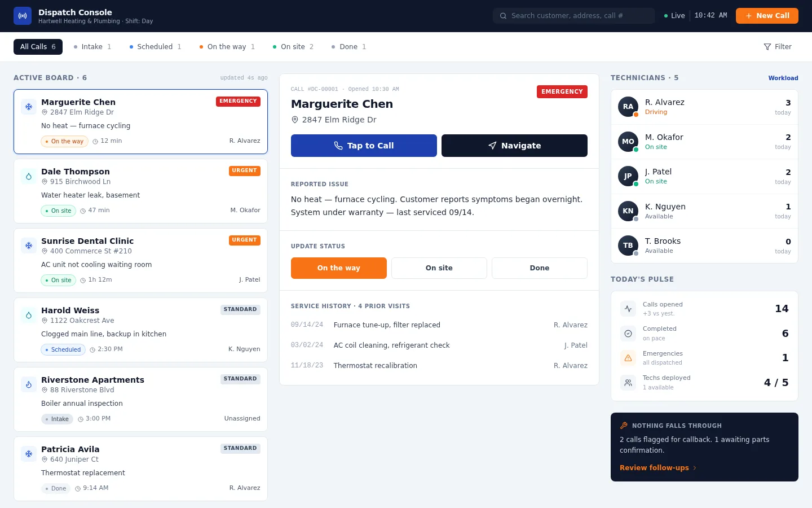Set status to On site
The height and width of the screenshot is (508, 812).
coord(439,268)
